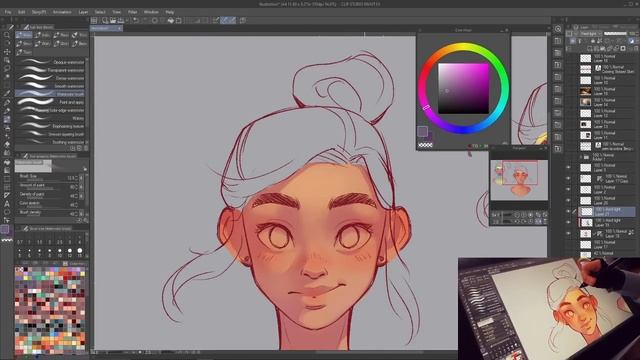Click the Clear circle icon in command bar
This screenshot has height=360, width=640.
point(155,20)
